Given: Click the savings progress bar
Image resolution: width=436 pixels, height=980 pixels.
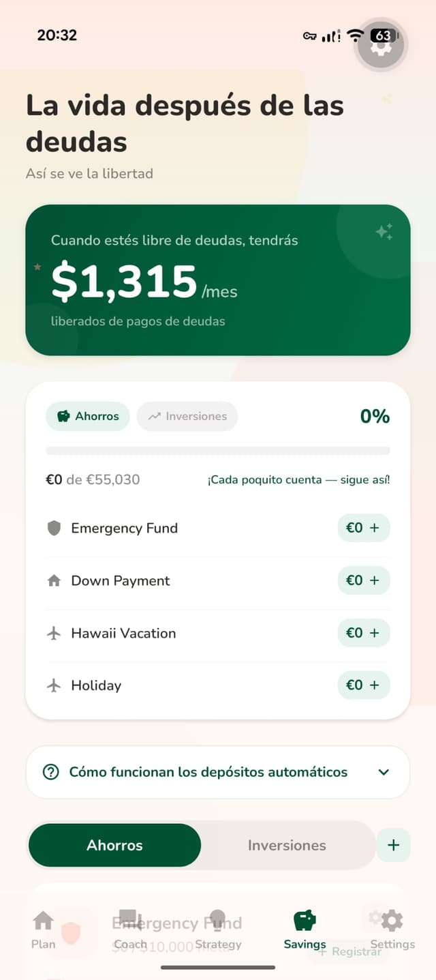Looking at the screenshot, I should [218, 450].
